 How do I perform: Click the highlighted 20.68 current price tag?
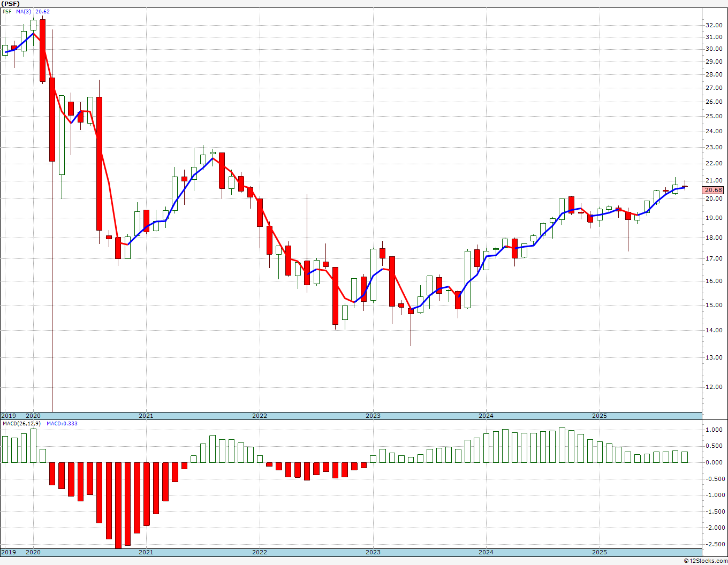(x=714, y=190)
